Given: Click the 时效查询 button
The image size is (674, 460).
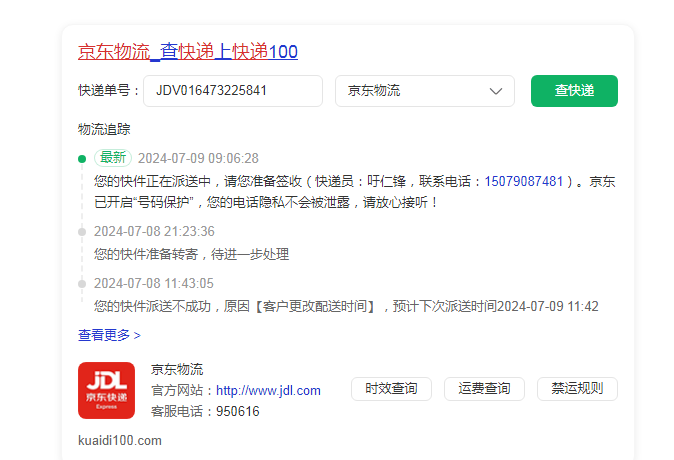Looking at the screenshot, I should [391, 389].
